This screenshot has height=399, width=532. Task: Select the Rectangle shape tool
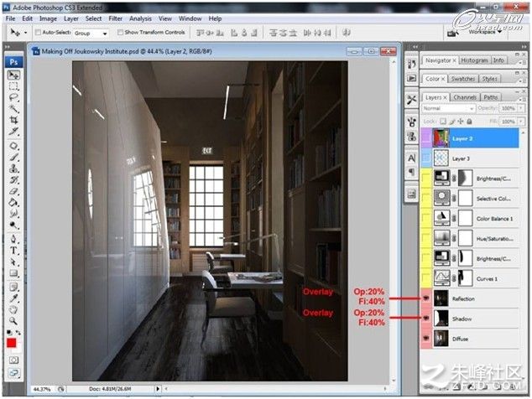point(13,273)
